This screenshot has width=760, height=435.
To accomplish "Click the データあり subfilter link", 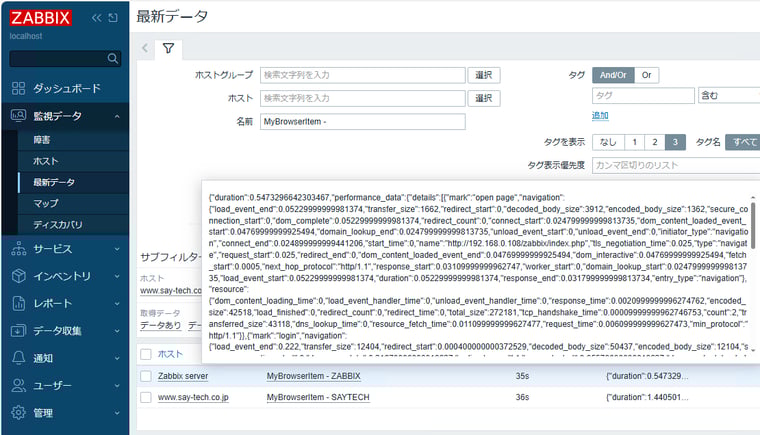I will [x=160, y=325].
